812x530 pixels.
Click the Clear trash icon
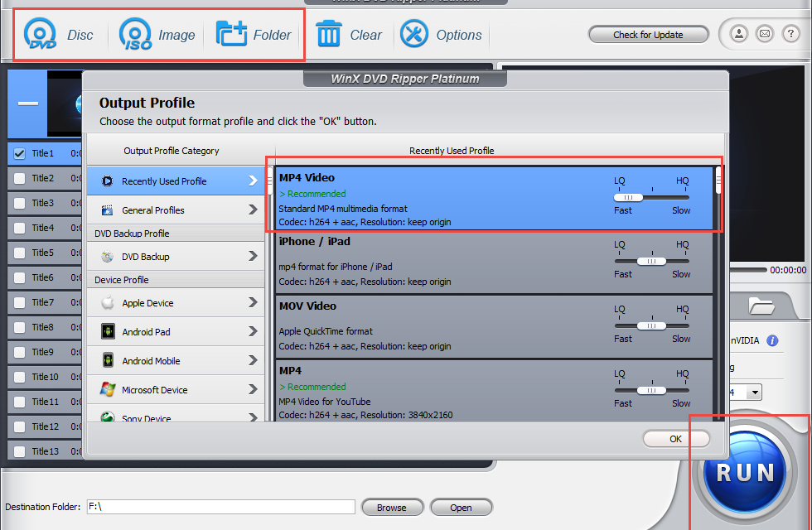328,35
